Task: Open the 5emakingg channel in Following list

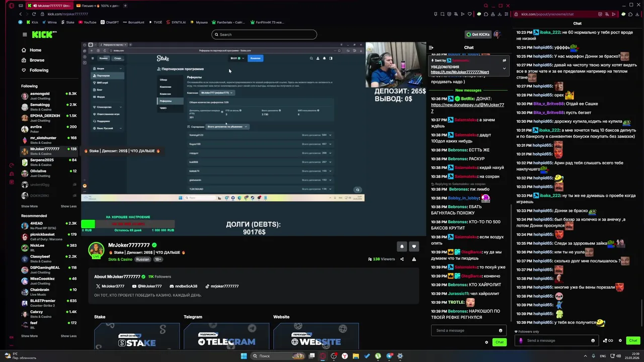Action: point(49,107)
